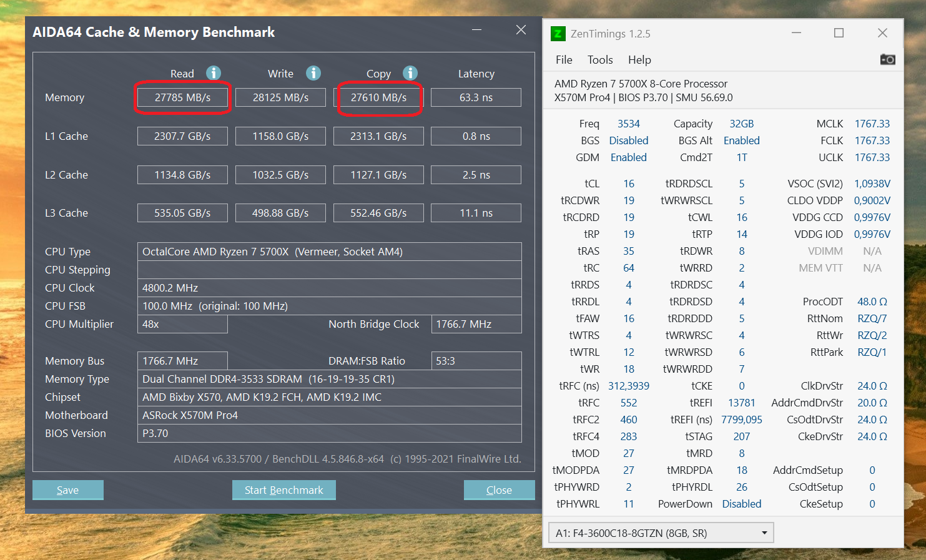Click the CLDO VDDP value 0,9002V
The width and height of the screenshot is (926, 560).
(x=872, y=200)
